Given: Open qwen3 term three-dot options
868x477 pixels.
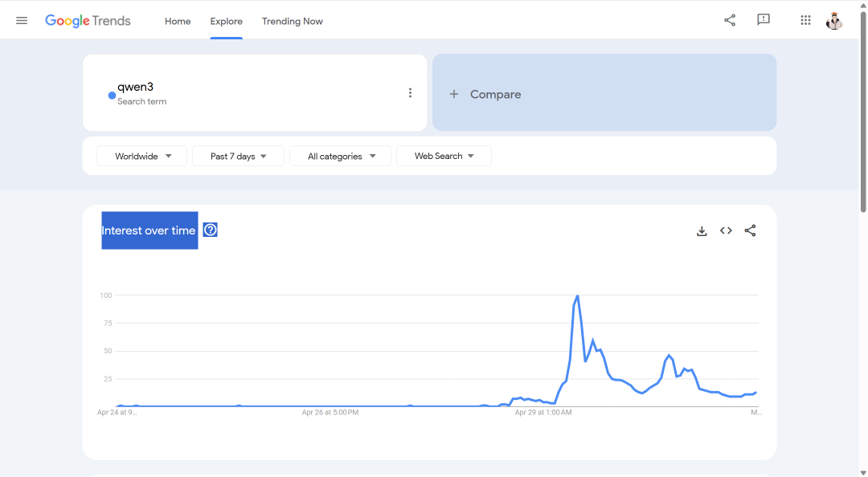Looking at the screenshot, I should click(x=410, y=93).
